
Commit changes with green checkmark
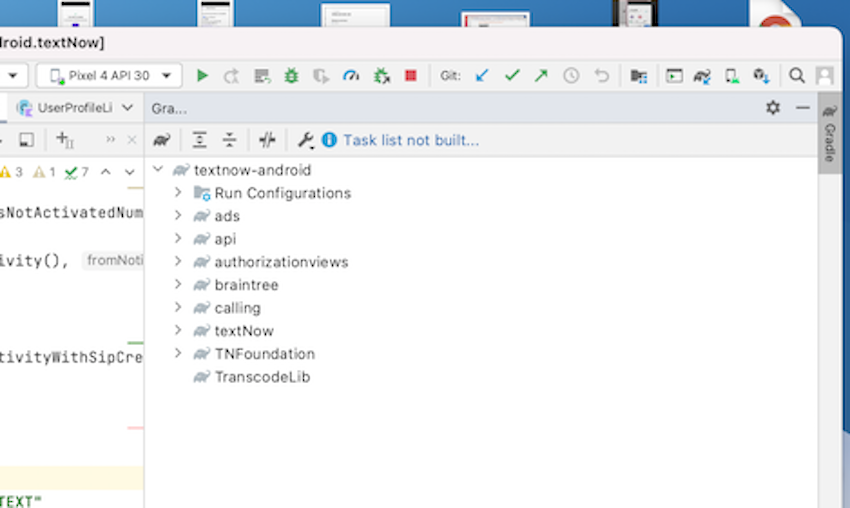pos(512,75)
